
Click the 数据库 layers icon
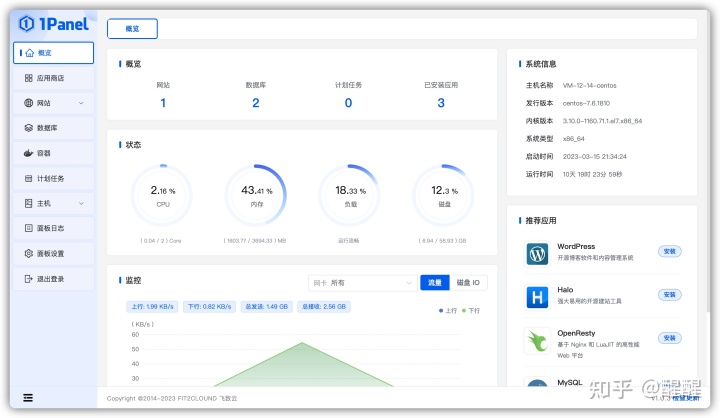point(28,128)
